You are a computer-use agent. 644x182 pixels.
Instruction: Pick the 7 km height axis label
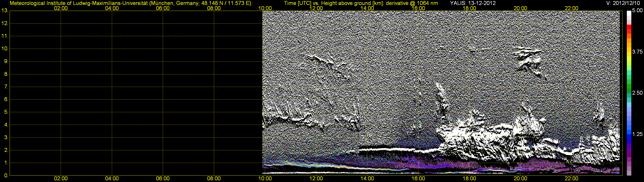6,87
